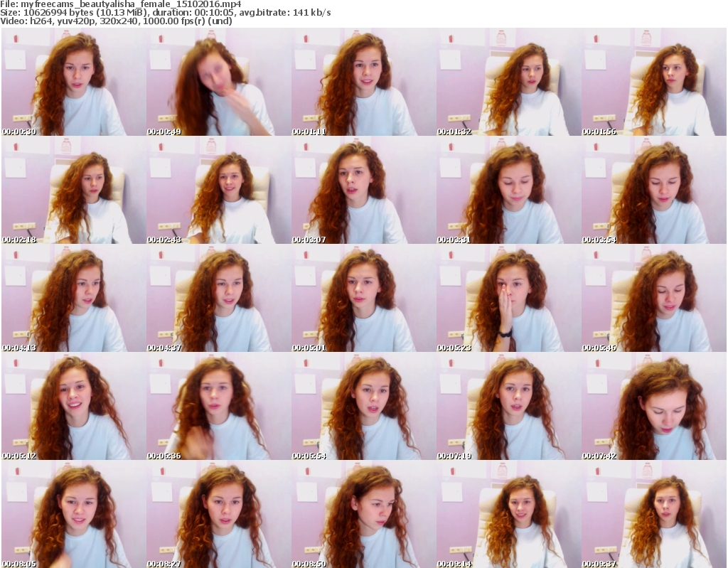Screen dimensions: 728x568
Task: Pick the frame marked 00:07:19
Action: click(x=509, y=406)
